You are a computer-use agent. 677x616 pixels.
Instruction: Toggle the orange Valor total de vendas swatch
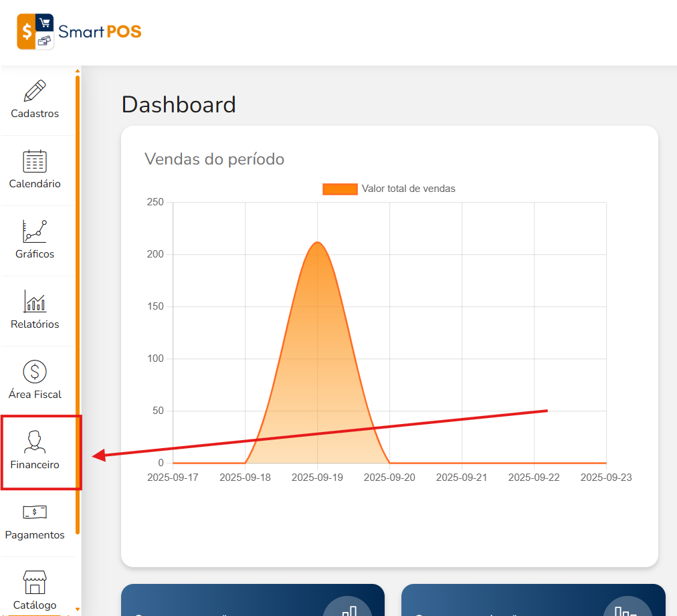point(341,189)
